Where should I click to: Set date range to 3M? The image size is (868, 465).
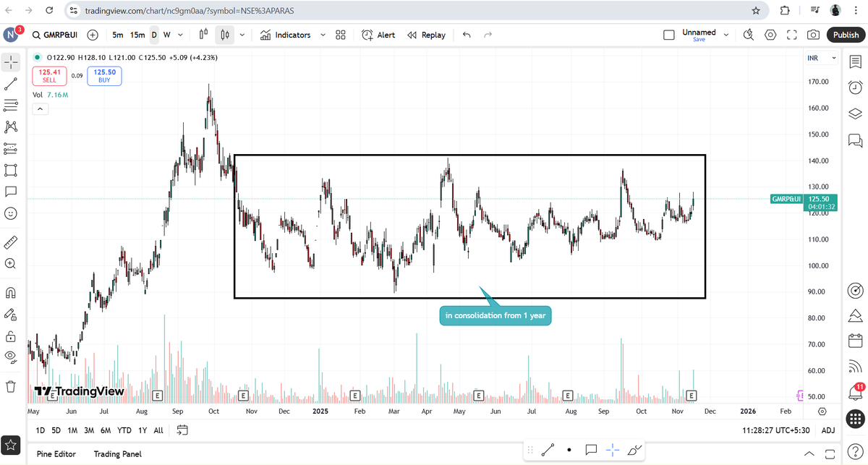click(x=89, y=430)
